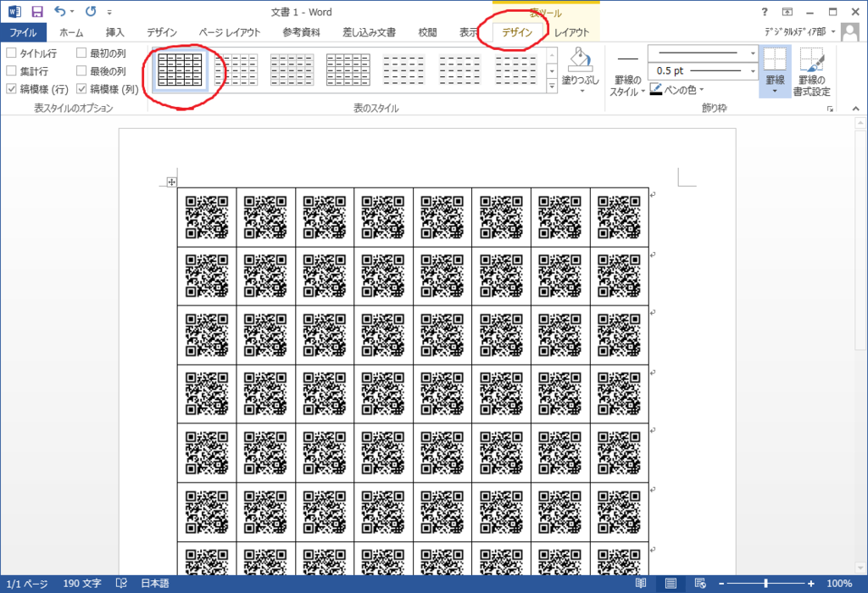Viewport: 868px width, 593px height.
Task: Enable the タイトル行 checkbox
Action: pos(11,53)
